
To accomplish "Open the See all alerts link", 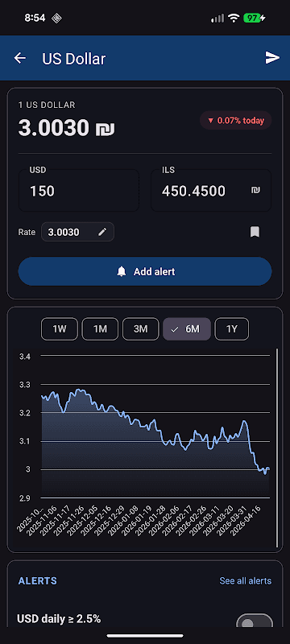I will [245, 580].
